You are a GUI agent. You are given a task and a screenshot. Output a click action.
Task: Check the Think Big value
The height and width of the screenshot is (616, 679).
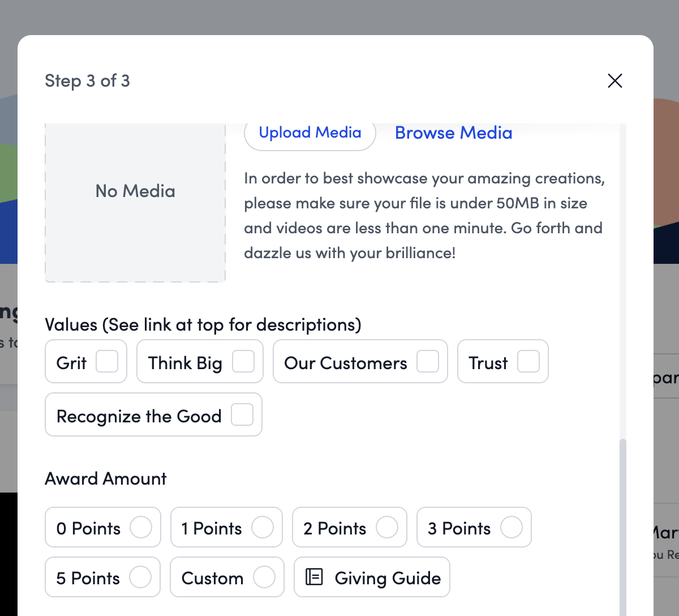(x=246, y=361)
